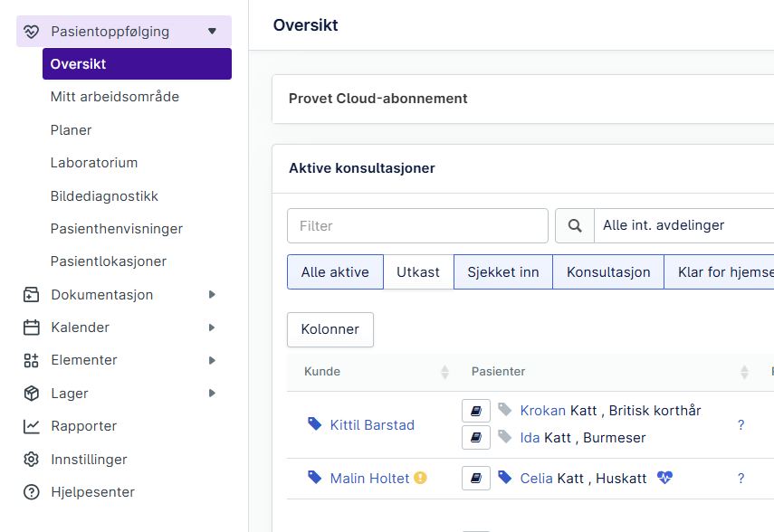The height and width of the screenshot is (532, 774).
Task: Expand the Lager submenu arrow
Action: click(x=212, y=394)
